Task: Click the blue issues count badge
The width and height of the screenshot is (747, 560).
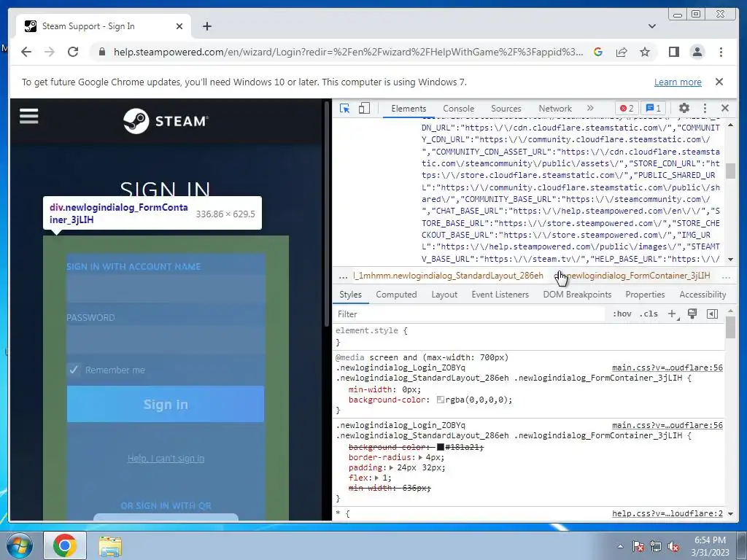Action: tap(653, 108)
